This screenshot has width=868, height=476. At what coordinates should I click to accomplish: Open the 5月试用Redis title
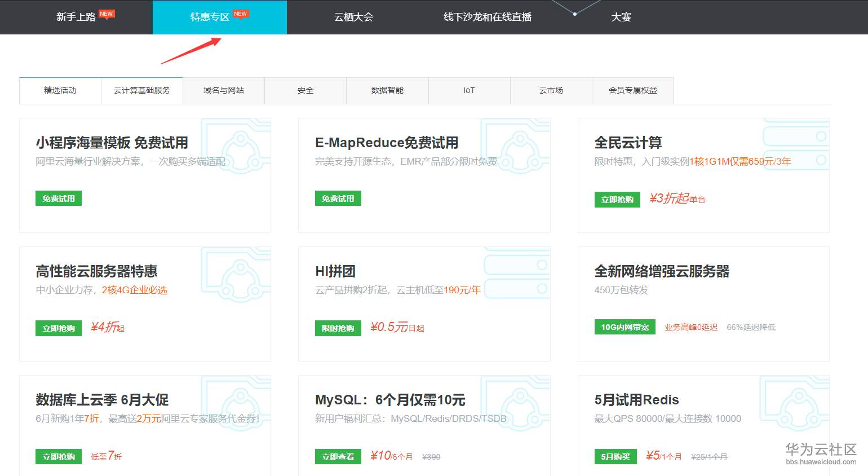[637, 400]
